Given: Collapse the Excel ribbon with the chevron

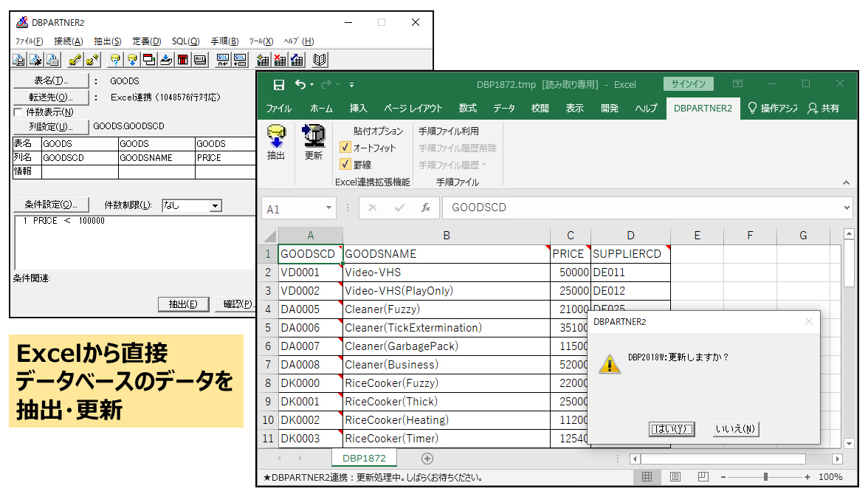Looking at the screenshot, I should pos(846,182).
